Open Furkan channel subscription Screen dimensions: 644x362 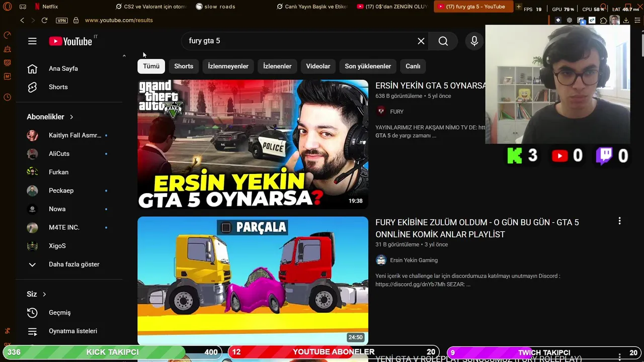pos(69,172)
